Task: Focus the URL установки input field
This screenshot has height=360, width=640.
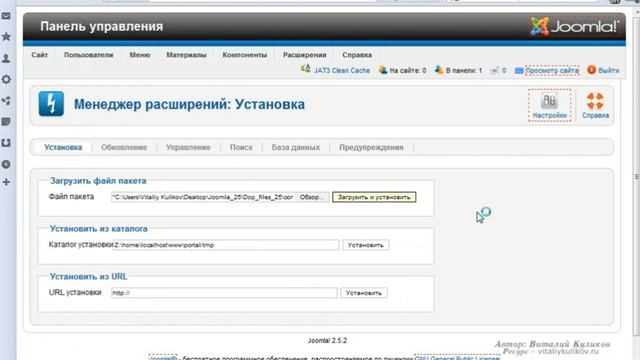Action: (224, 293)
